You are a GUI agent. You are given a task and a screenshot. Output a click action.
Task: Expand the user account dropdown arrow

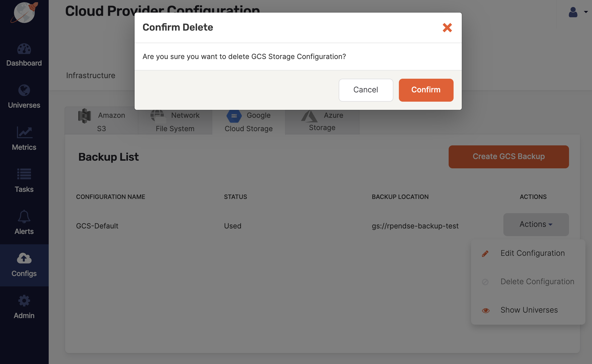(x=586, y=12)
